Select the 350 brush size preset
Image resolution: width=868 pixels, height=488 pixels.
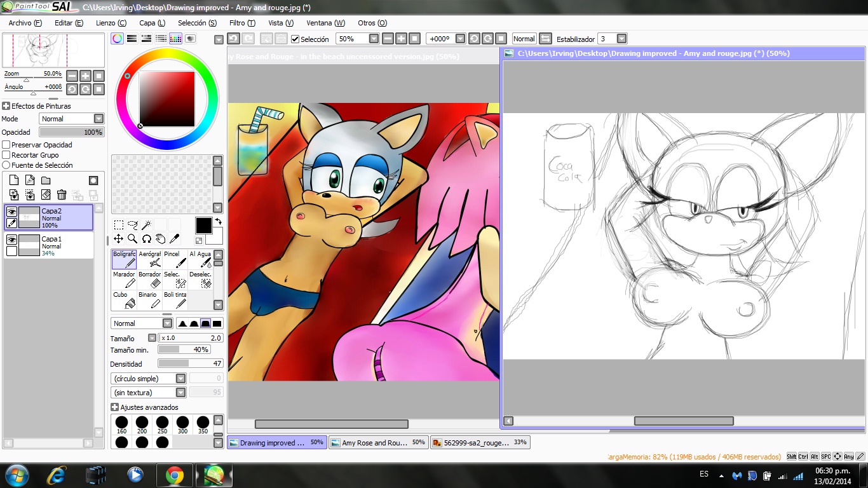click(x=203, y=424)
